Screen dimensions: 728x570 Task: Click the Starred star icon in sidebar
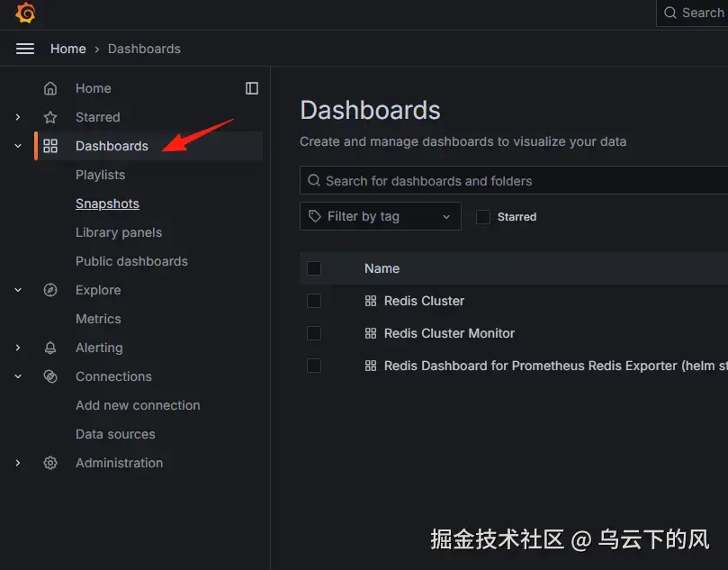click(x=49, y=117)
